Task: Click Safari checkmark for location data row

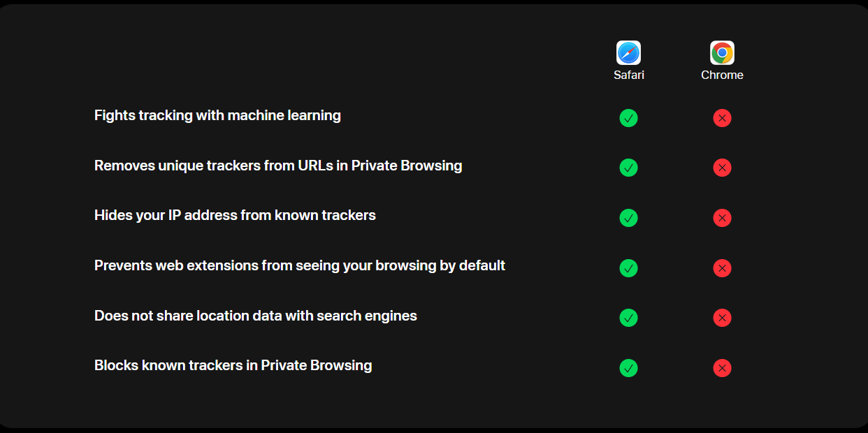Action: point(628,318)
